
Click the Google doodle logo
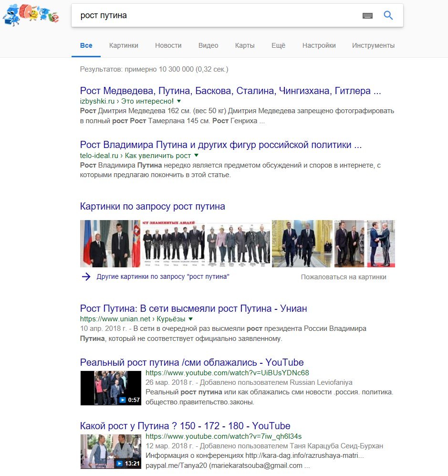[31, 15]
